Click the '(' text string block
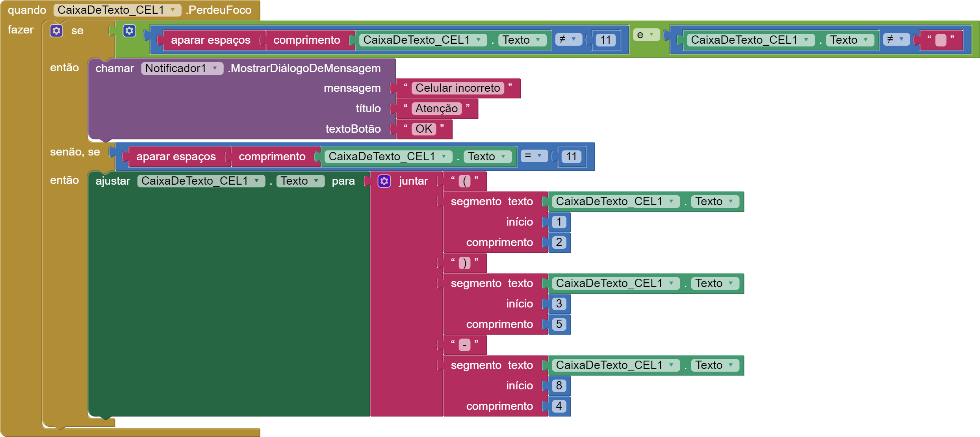Viewport: 980px width, 437px height. point(465,181)
